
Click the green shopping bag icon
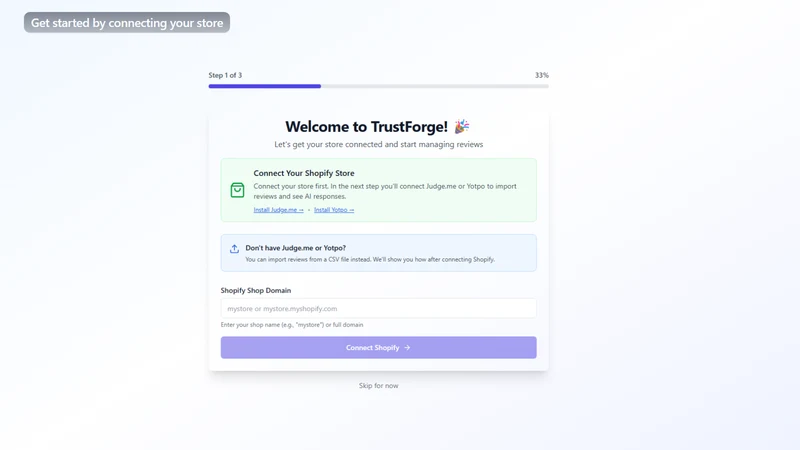pyautogui.click(x=237, y=190)
